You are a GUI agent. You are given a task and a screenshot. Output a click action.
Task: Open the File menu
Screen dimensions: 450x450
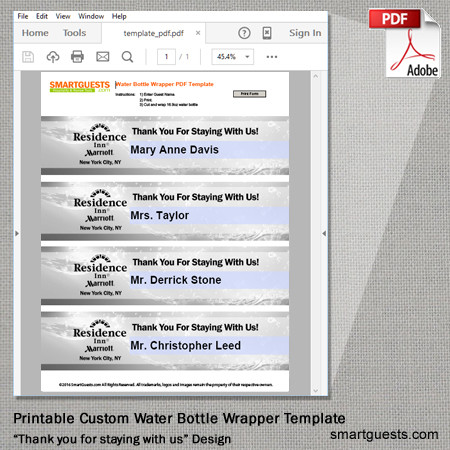23,16
